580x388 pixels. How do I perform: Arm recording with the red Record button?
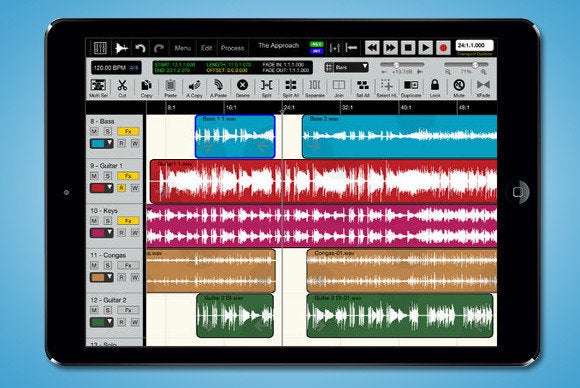[x=443, y=48]
